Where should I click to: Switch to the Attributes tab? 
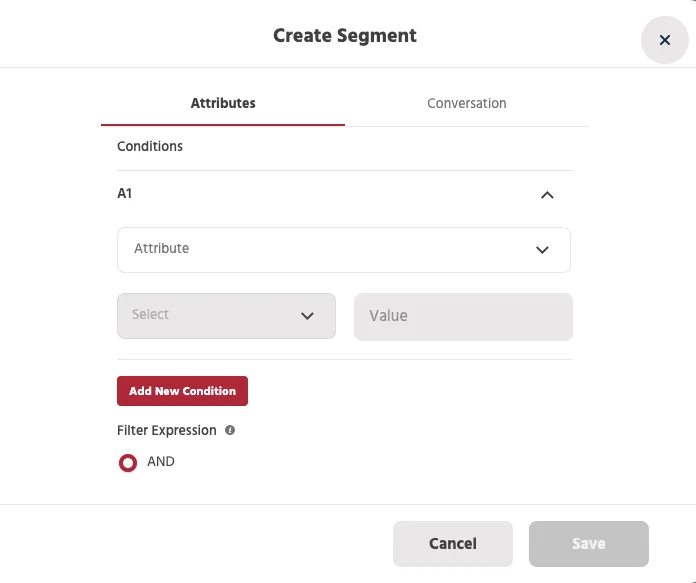coord(223,103)
